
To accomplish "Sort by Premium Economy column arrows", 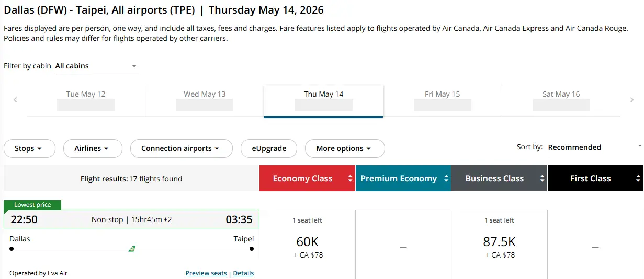I will [x=446, y=179].
